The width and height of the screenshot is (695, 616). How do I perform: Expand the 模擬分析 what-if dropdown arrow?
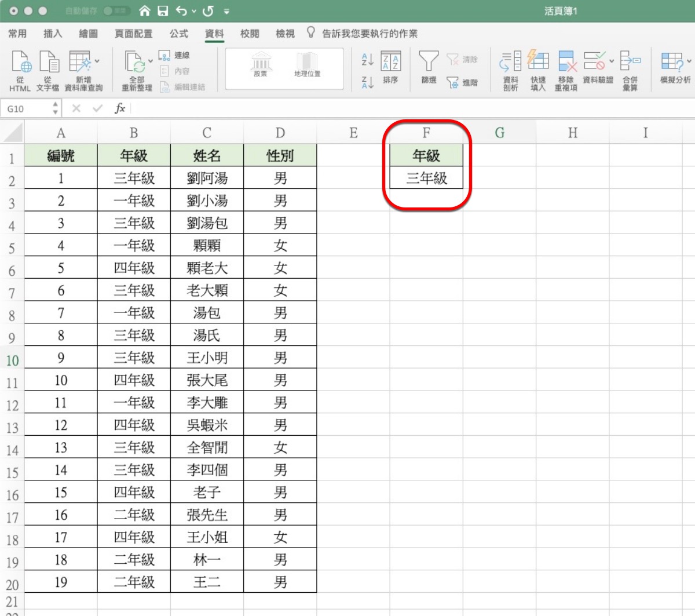(x=689, y=61)
